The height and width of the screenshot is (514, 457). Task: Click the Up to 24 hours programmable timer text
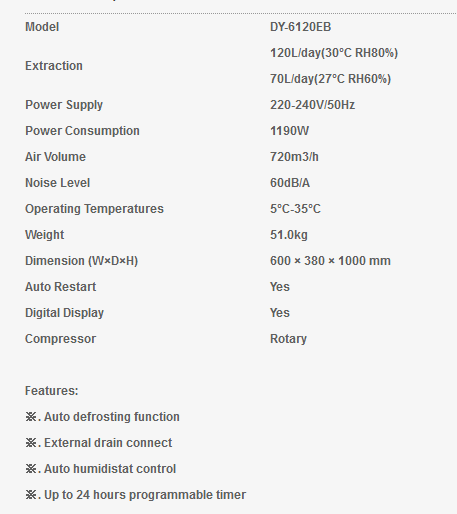tap(145, 495)
